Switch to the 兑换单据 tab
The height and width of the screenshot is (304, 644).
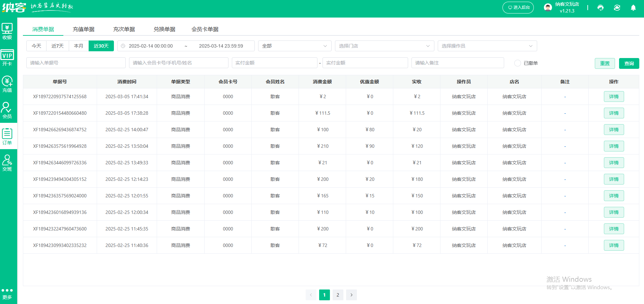coord(164,29)
